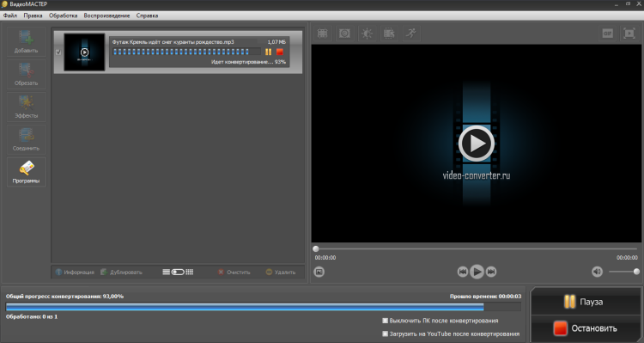Select the Соединить join tool
This screenshot has height=343, width=644.
pyautogui.click(x=27, y=139)
